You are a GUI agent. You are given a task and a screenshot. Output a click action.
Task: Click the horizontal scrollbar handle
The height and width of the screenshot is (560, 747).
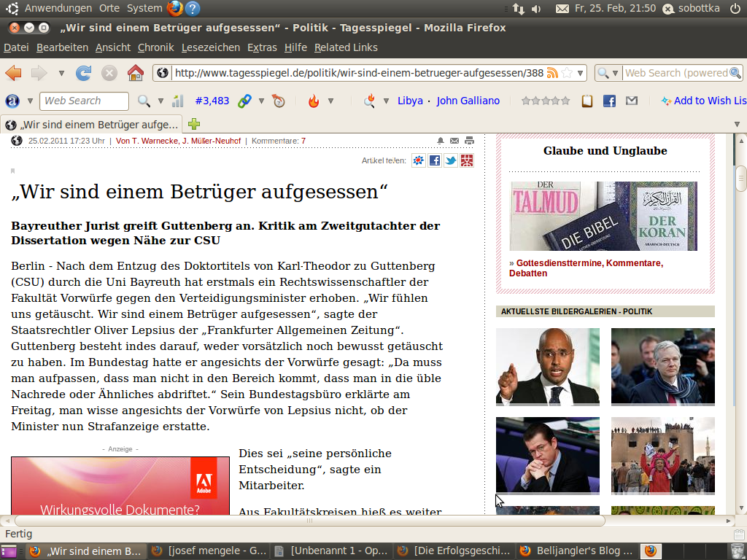pyautogui.click(x=309, y=521)
